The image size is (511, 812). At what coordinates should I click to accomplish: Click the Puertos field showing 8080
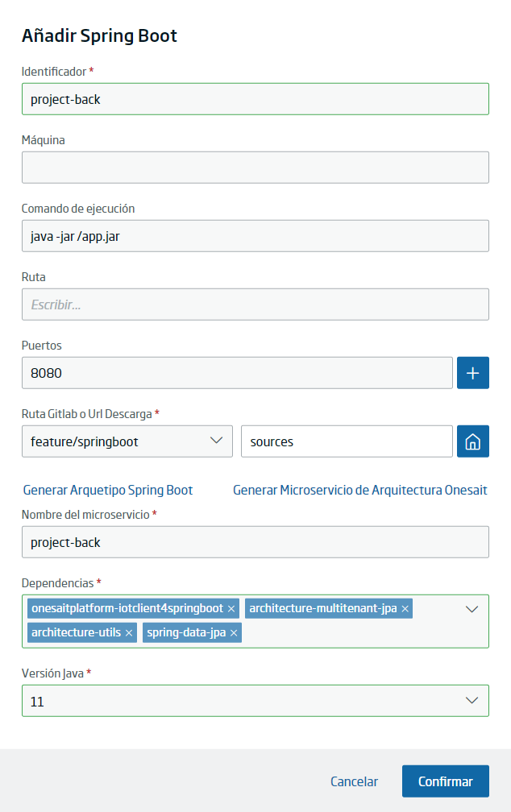pyautogui.click(x=237, y=373)
